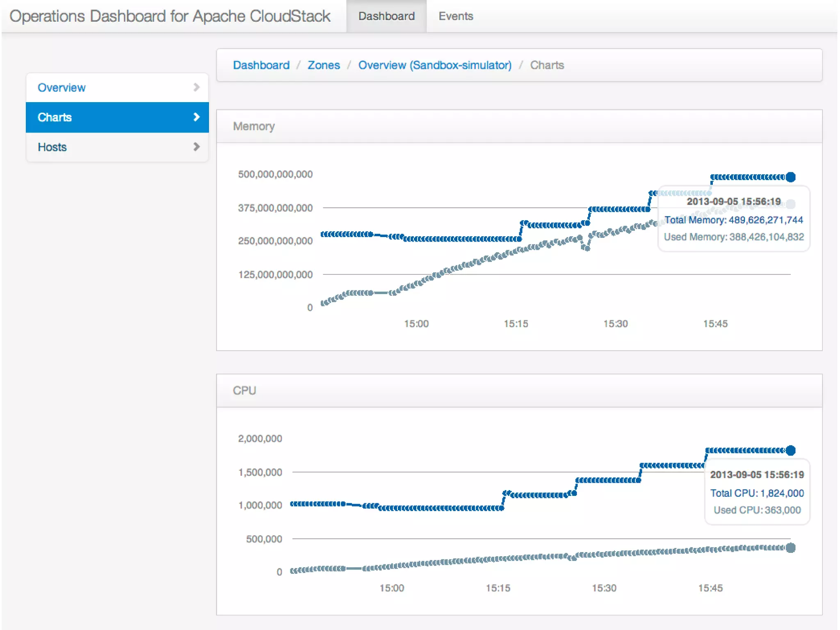Navigate to Zones breadcrumb link

tap(323, 65)
